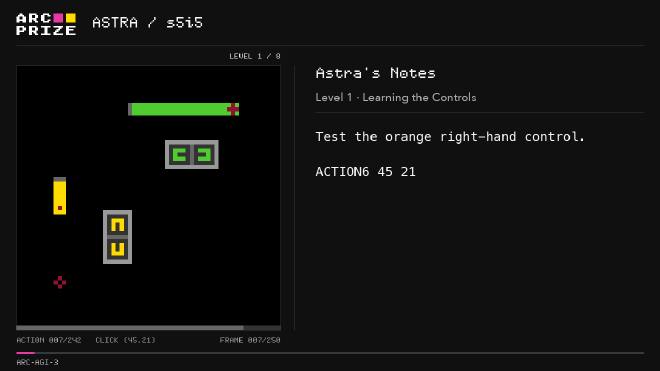Click the gray progress bar under game

[x=130, y=328]
